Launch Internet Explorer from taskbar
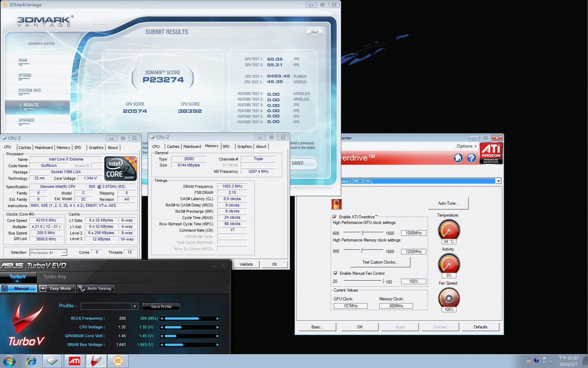Viewport: 588px width, 368px height. coord(31,361)
